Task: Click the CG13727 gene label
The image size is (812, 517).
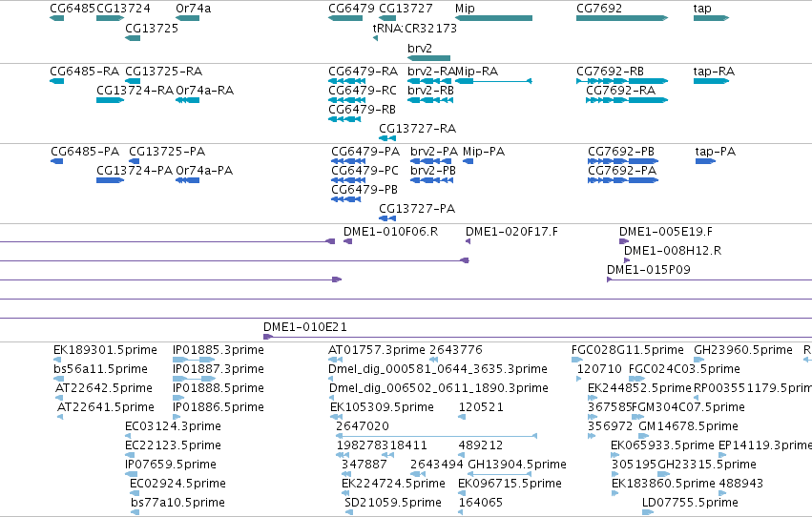Action: [x=406, y=9]
